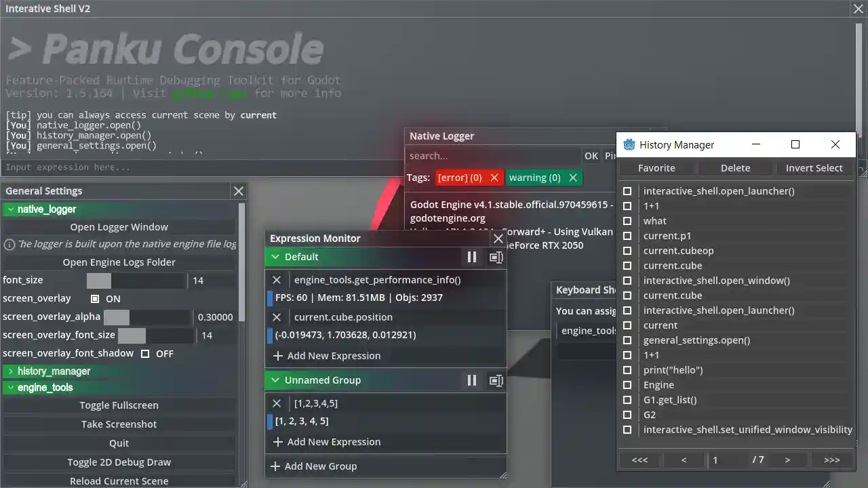The width and height of the screenshot is (868, 488).
Task: Collapse the Default expression group
Action: (275, 257)
